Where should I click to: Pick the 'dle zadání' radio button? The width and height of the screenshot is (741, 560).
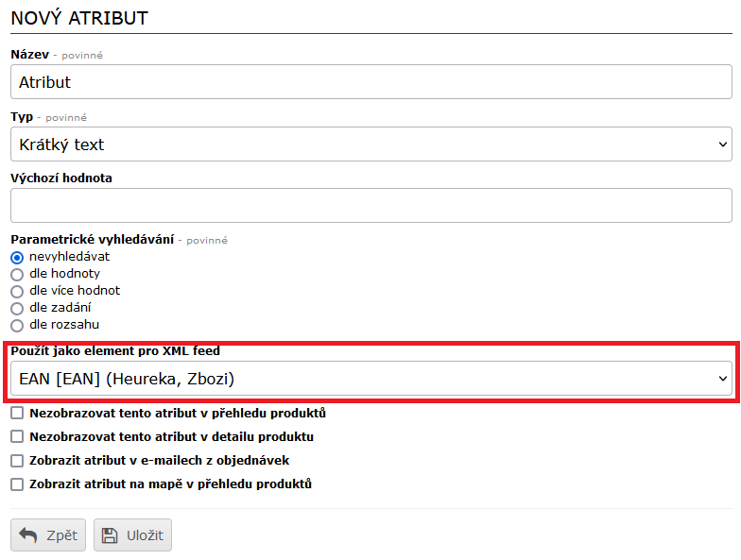coord(17,308)
